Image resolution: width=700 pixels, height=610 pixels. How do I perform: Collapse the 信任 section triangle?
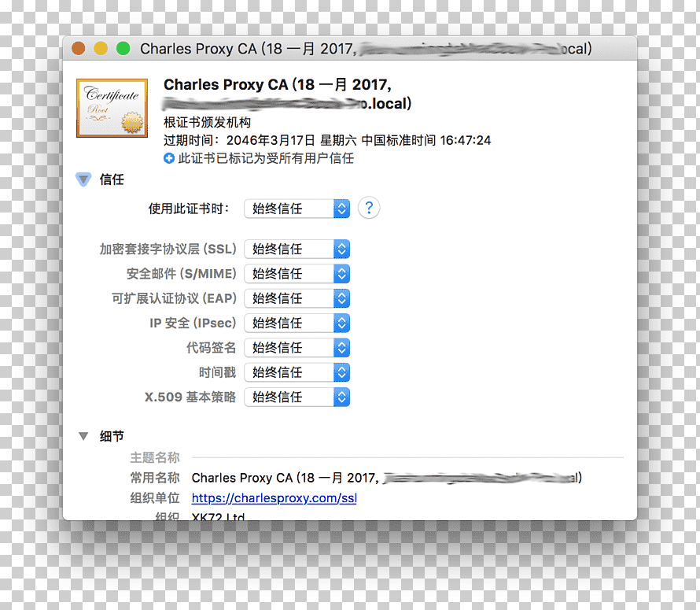coord(83,179)
